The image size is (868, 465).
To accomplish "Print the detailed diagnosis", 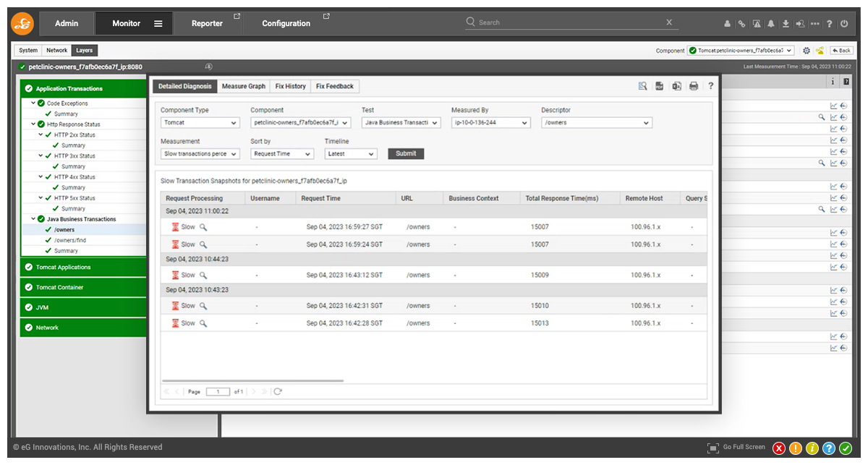I will coord(694,86).
